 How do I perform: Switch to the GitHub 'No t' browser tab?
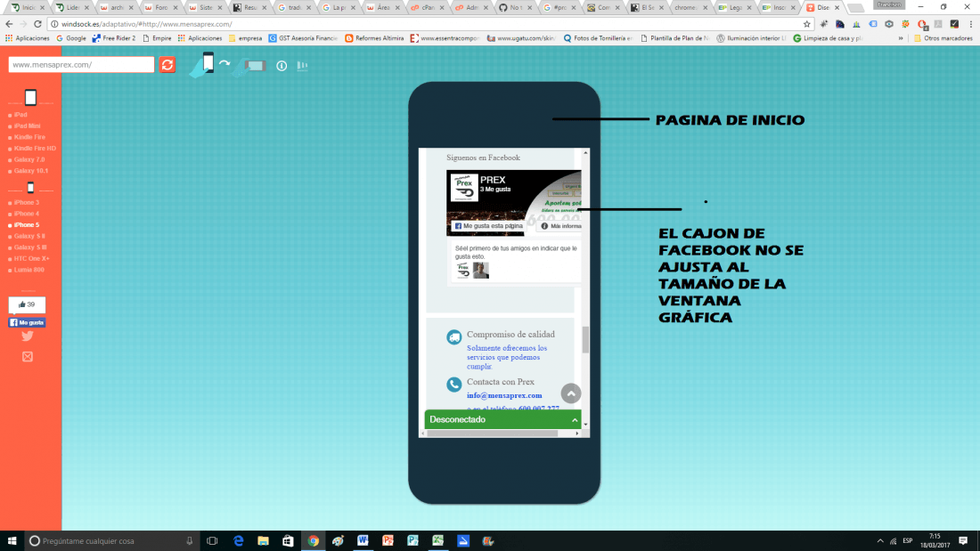click(x=514, y=7)
